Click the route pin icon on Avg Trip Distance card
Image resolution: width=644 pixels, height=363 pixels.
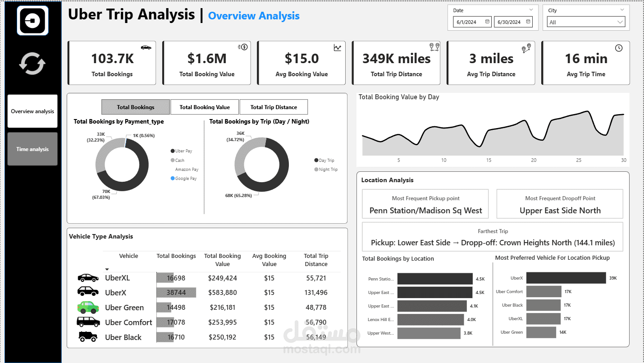click(x=527, y=47)
